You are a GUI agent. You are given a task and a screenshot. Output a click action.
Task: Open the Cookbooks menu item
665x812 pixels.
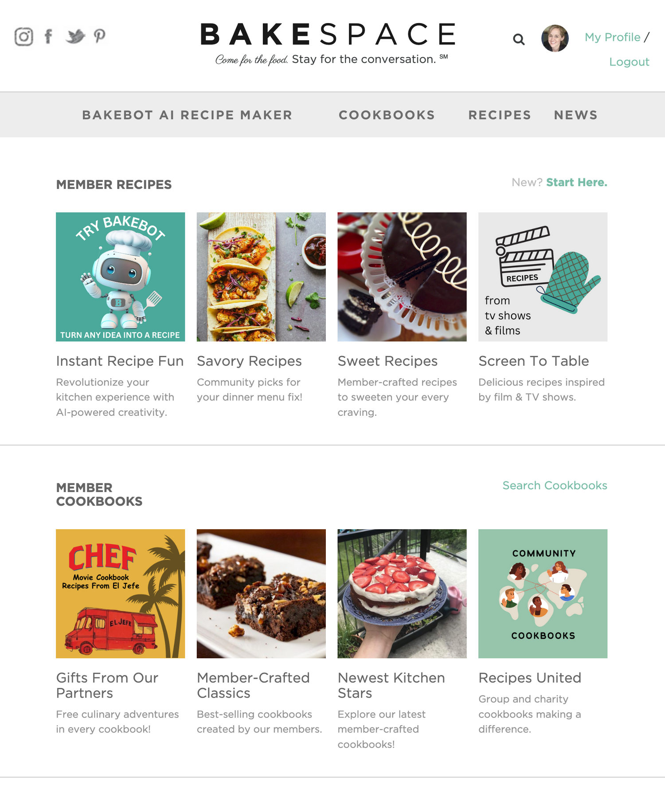(x=387, y=115)
